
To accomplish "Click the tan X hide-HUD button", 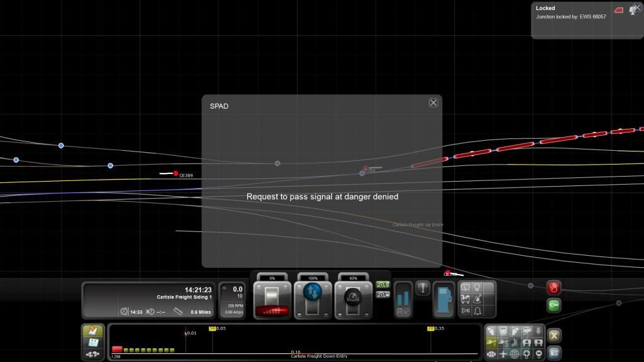I will tap(553, 336).
